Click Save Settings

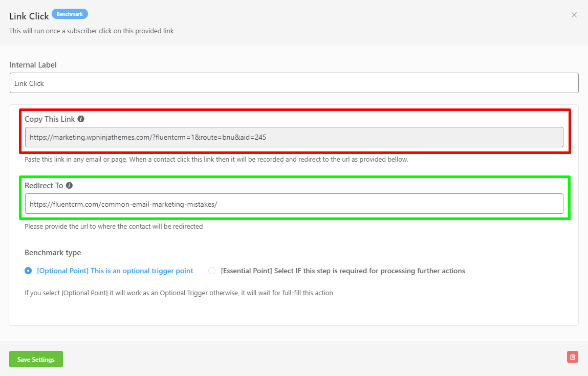pyautogui.click(x=36, y=359)
